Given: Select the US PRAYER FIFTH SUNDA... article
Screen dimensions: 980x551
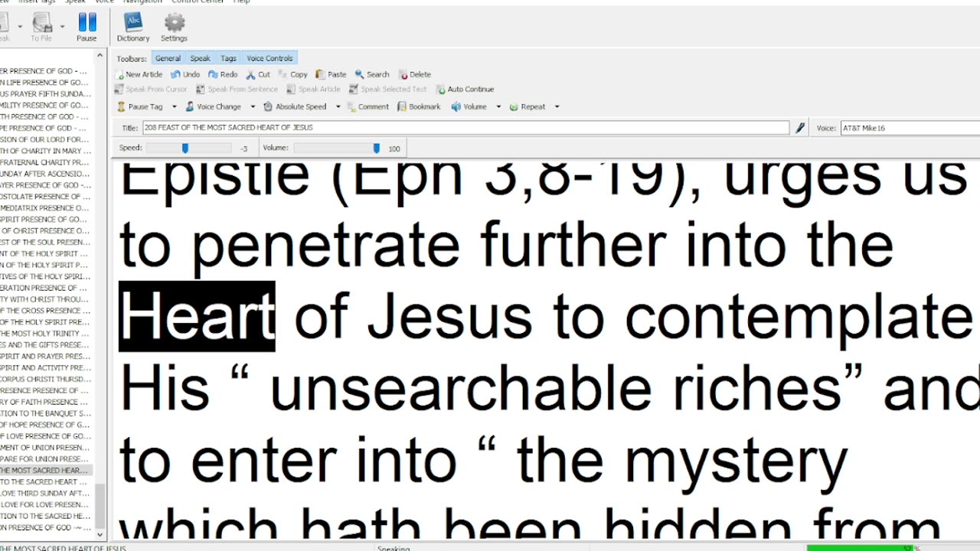Looking at the screenshot, I should tap(46, 94).
